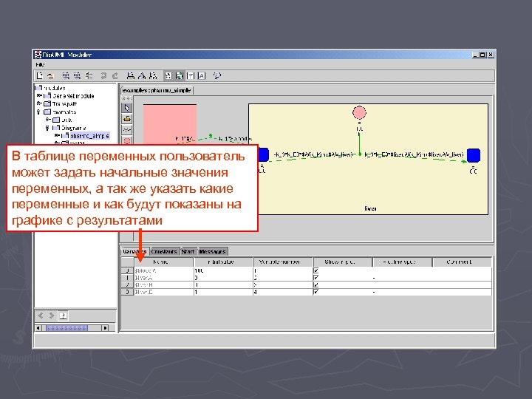
Task: Click the Line spec column header
Action: 403,262
